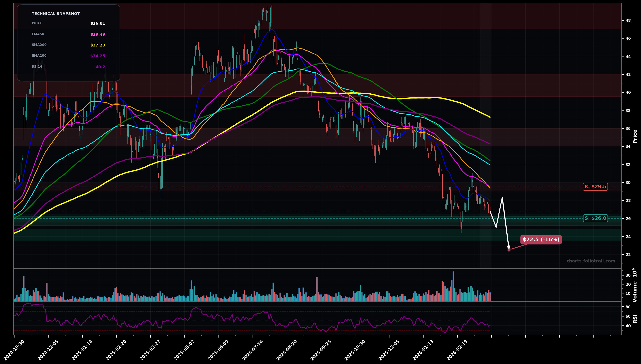This screenshot has height=364, width=641.
Task: Click the RSI14 reading of 40.2
Action: coord(101,66)
